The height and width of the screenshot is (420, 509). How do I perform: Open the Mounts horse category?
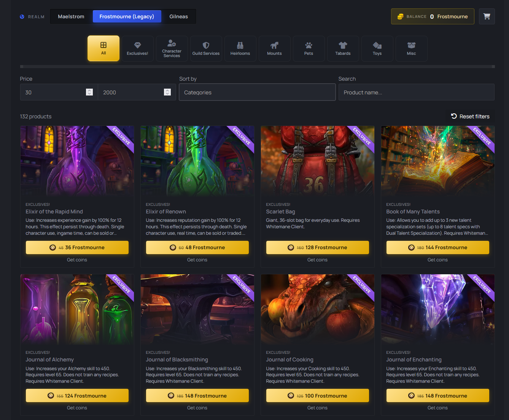(x=275, y=48)
